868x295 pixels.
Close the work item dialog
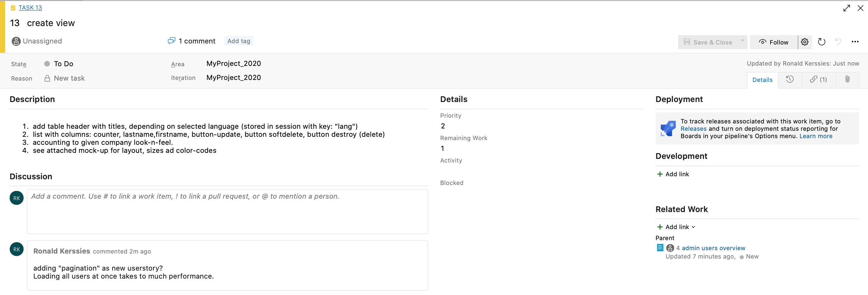[860, 8]
